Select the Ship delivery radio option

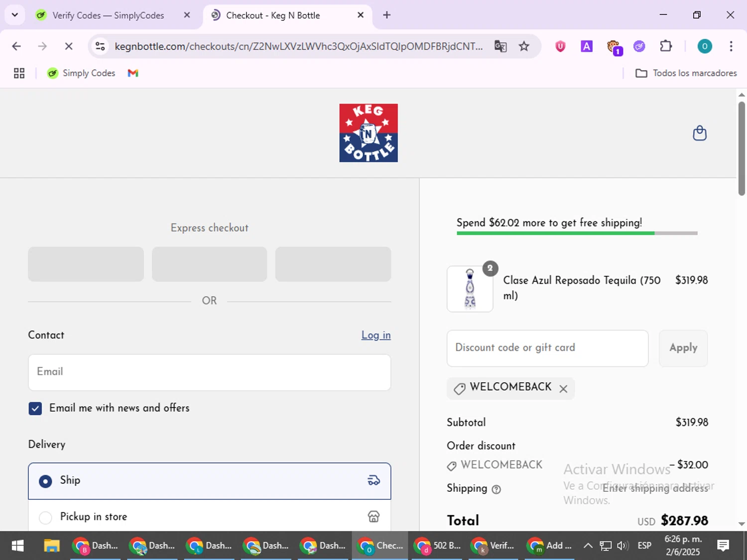[45, 481]
